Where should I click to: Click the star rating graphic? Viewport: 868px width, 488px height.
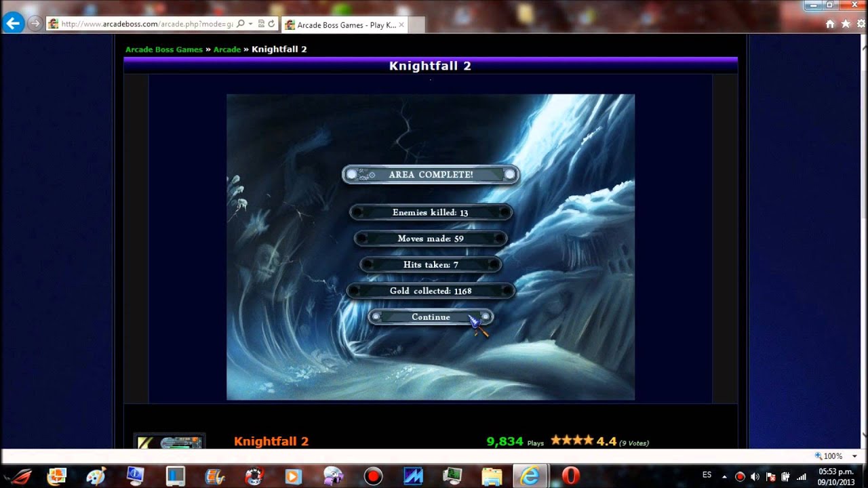pos(572,441)
